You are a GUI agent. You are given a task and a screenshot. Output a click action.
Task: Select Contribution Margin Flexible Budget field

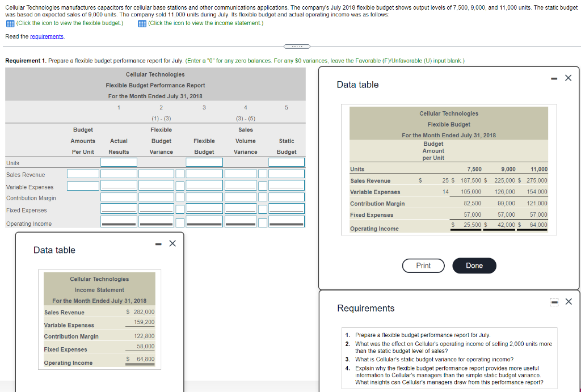204,197
